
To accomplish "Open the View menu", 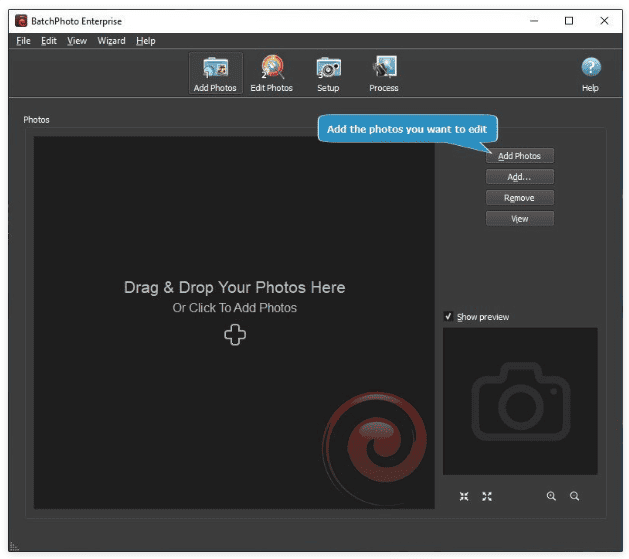I will tap(77, 41).
